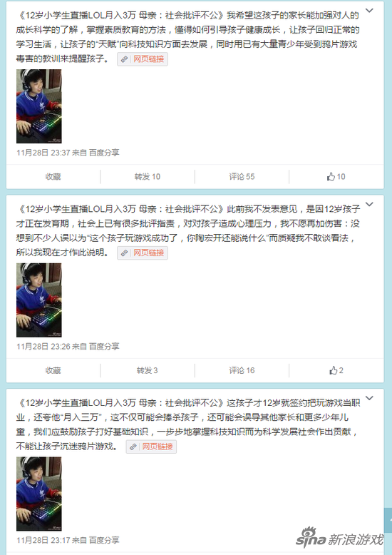Open the second post's dropdown arrow
Screen dimensions: 392x555
coord(369,204)
